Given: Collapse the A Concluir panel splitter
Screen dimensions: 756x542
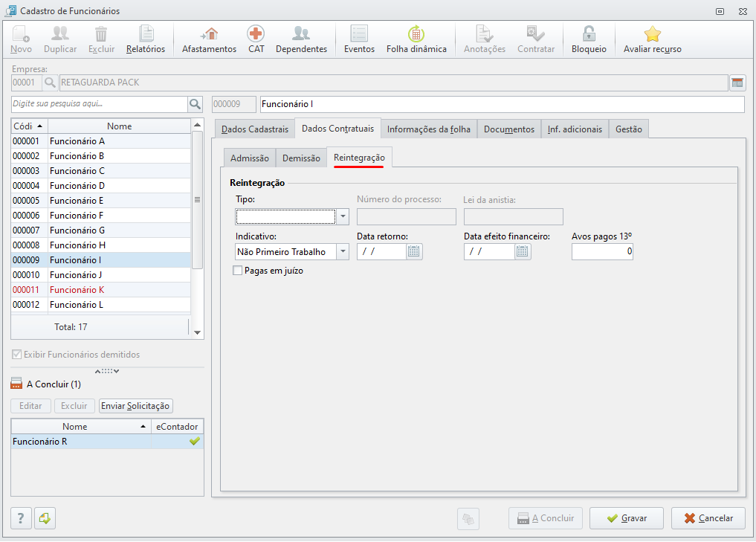Looking at the screenshot, I should (107, 371).
